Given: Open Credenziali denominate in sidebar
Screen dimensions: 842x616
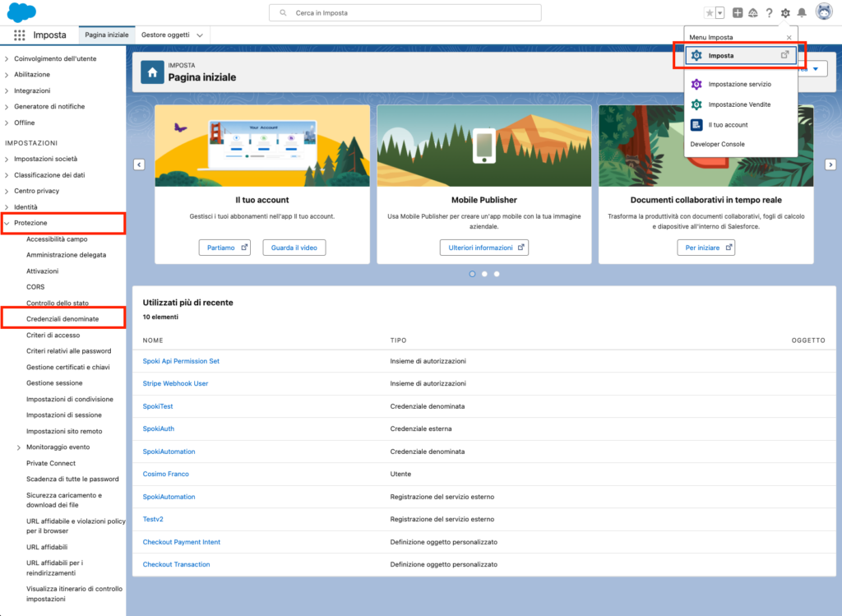Looking at the screenshot, I should point(62,319).
